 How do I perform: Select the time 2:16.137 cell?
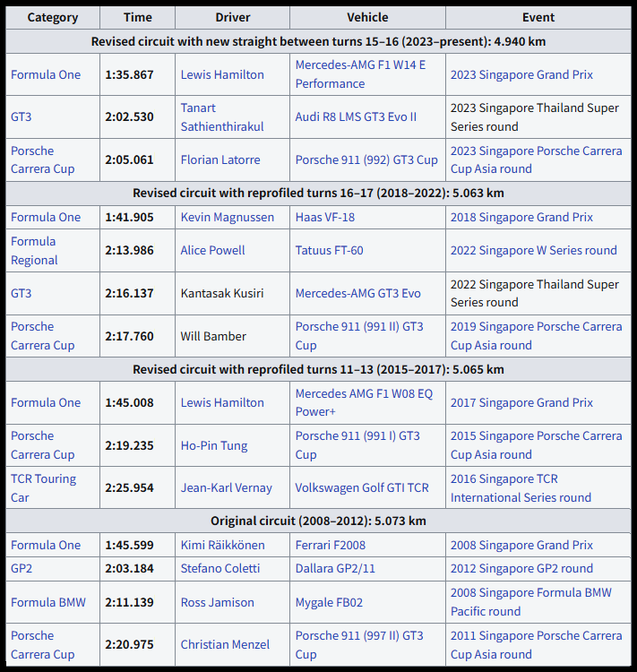[138, 293]
